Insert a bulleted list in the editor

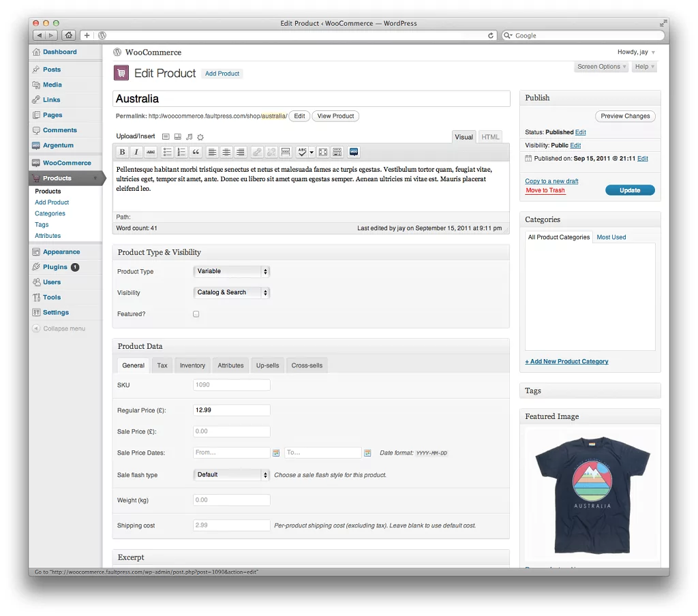point(167,152)
